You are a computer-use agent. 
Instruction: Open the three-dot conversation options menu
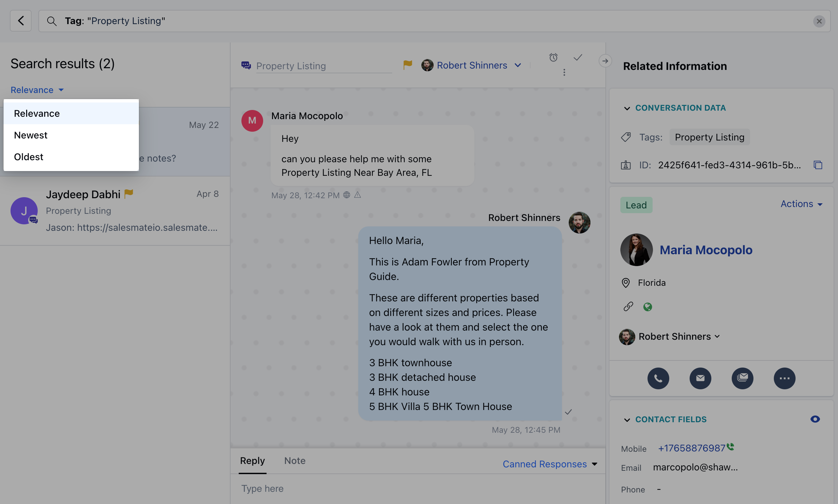pyautogui.click(x=564, y=72)
